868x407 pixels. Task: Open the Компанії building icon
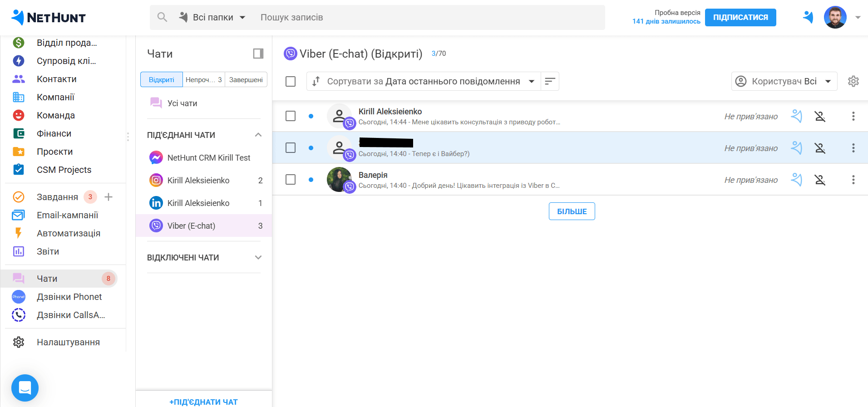tap(19, 97)
